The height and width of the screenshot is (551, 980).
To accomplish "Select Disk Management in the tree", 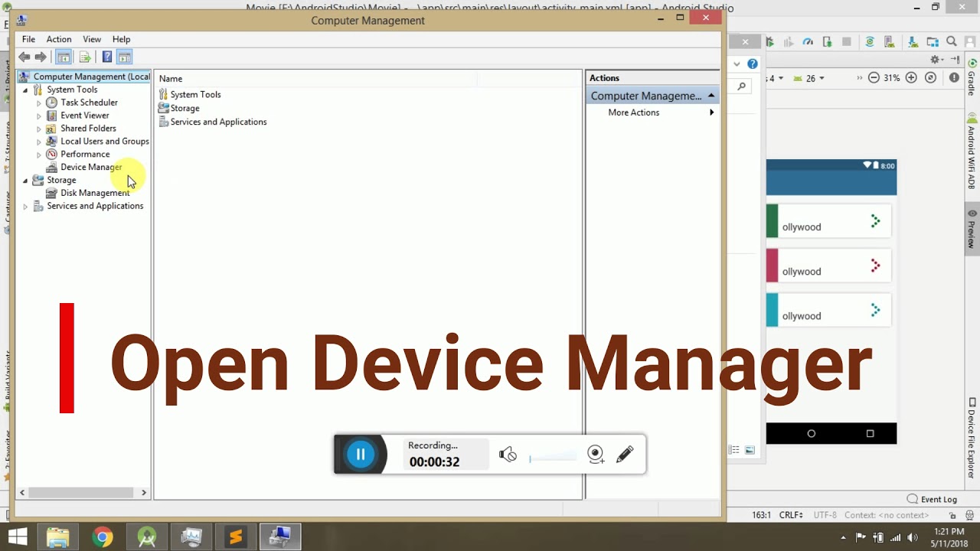I will 95,193.
